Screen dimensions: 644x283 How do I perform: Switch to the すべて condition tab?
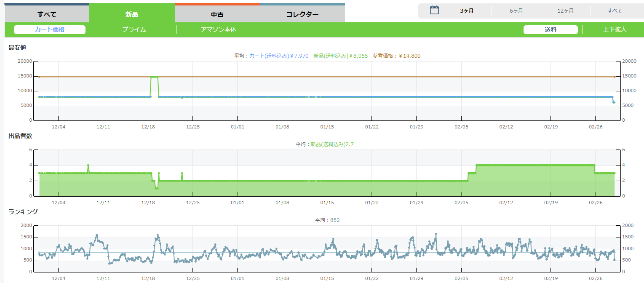47,14
